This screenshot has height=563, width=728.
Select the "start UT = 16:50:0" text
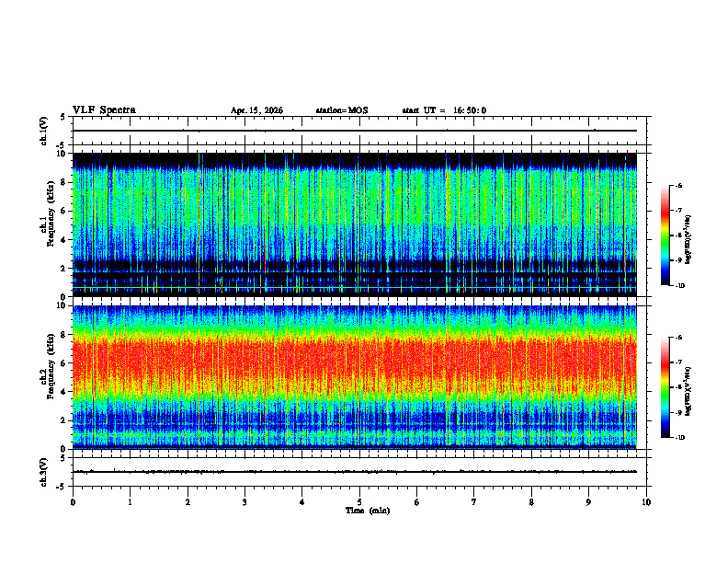444,110
